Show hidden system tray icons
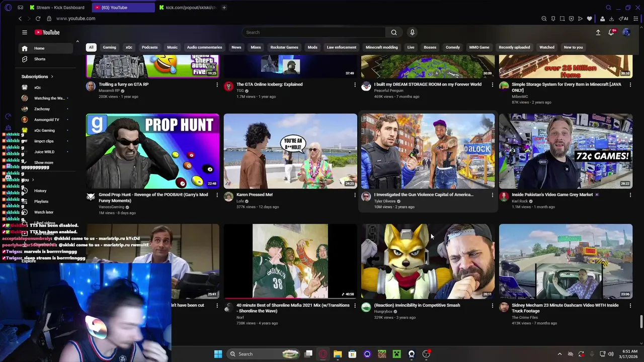644x362 pixels. [x=559, y=354]
